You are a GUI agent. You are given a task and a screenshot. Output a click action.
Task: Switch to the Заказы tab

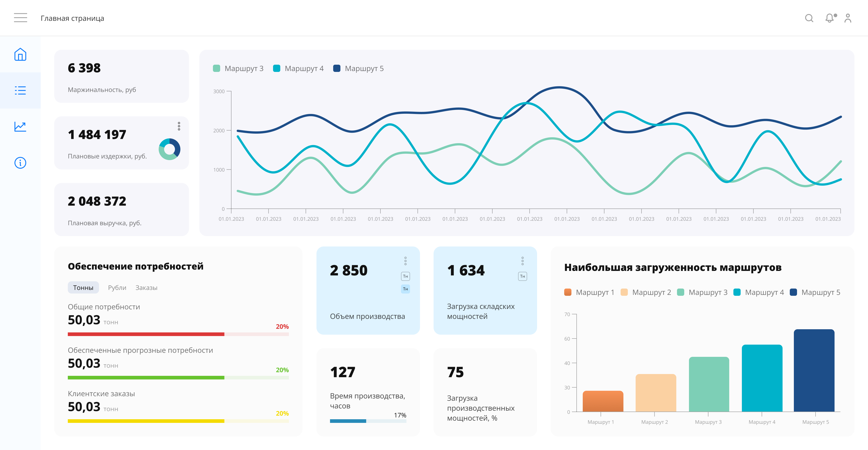(146, 288)
